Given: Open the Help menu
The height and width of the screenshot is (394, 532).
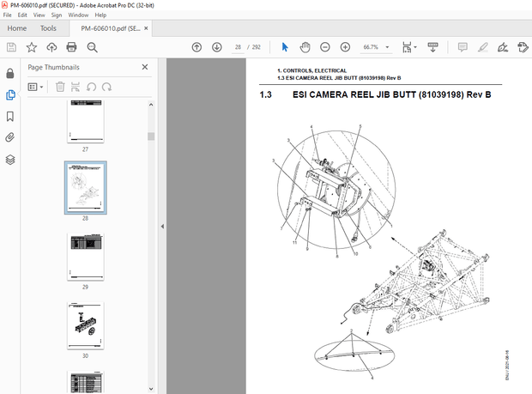Looking at the screenshot, I should click(x=100, y=15).
